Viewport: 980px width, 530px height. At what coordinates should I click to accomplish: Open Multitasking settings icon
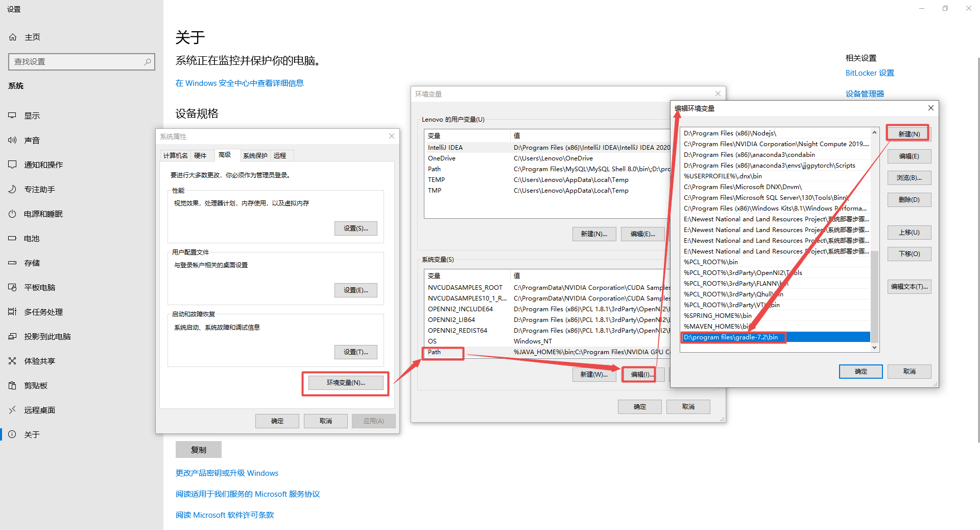(x=12, y=312)
